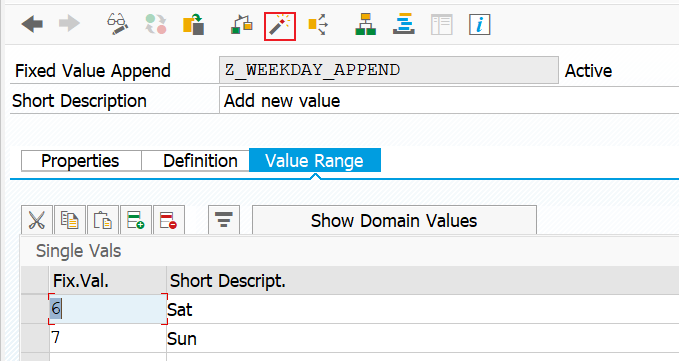The image size is (679, 361).
Task: Select the row header for value 7
Action: 35,338
